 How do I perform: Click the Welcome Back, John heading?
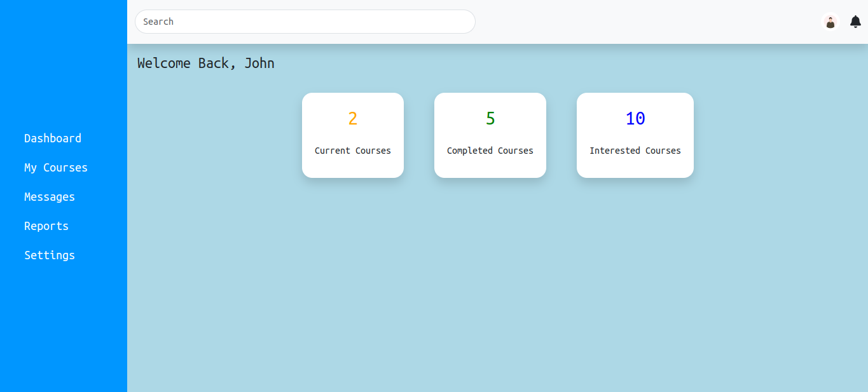[205, 63]
